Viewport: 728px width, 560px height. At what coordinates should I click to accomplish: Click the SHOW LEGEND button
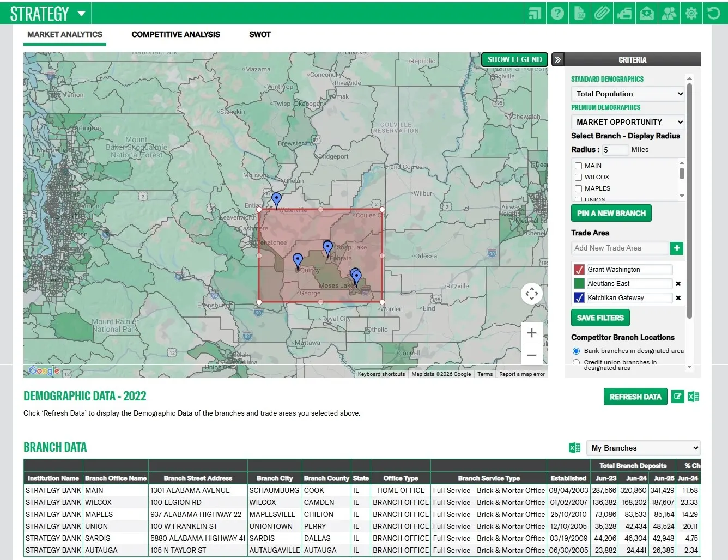coord(514,59)
